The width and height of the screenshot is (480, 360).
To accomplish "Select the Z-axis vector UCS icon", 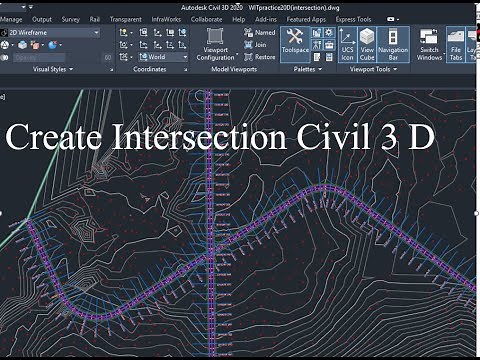I will pos(170,45).
